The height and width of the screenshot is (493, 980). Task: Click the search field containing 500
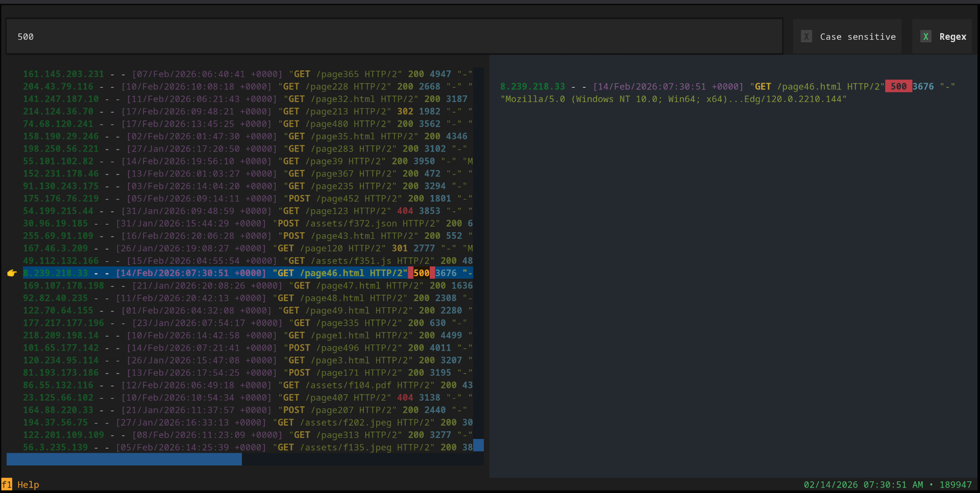[x=394, y=37]
